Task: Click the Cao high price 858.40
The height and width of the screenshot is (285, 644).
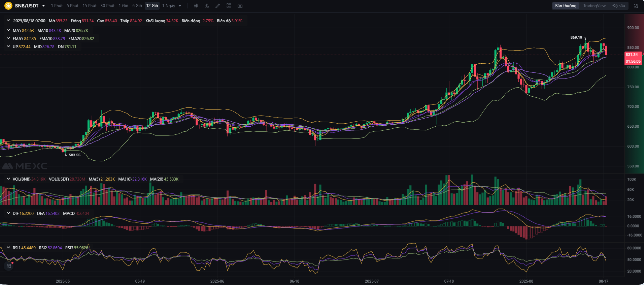Action: click(111, 21)
